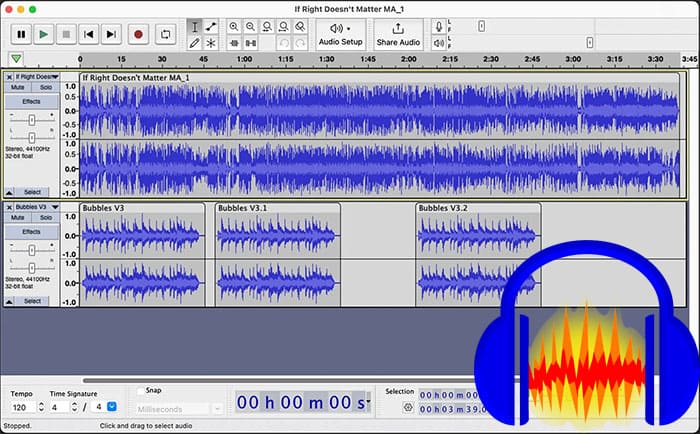Viewport: 700px width, 434px height.
Task: Solo the If Right Doesn't Matter track
Action: point(46,87)
